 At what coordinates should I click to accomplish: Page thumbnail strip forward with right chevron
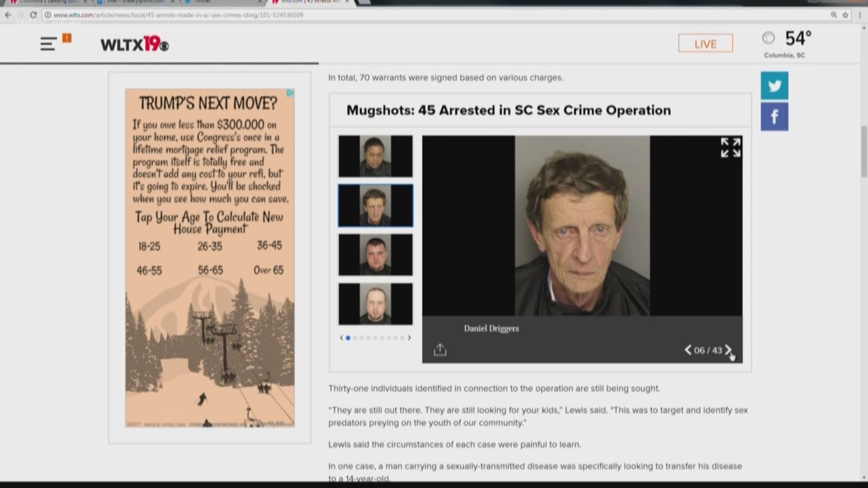point(409,338)
